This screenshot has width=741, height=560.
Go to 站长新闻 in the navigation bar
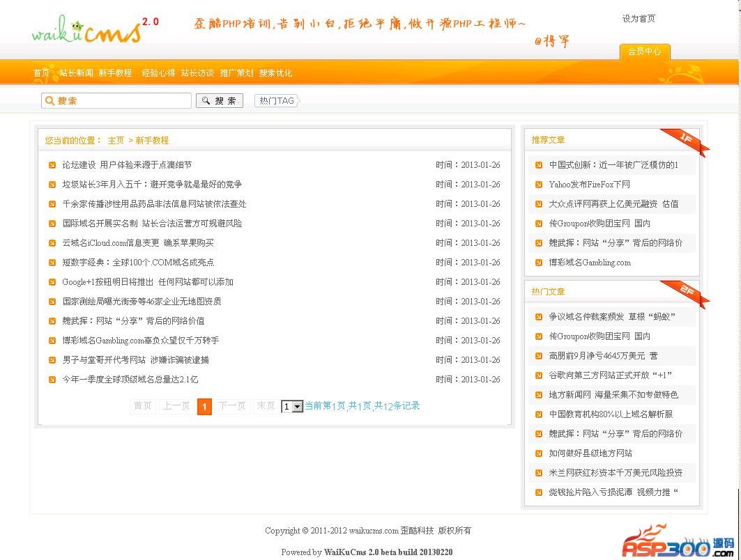click(x=76, y=73)
